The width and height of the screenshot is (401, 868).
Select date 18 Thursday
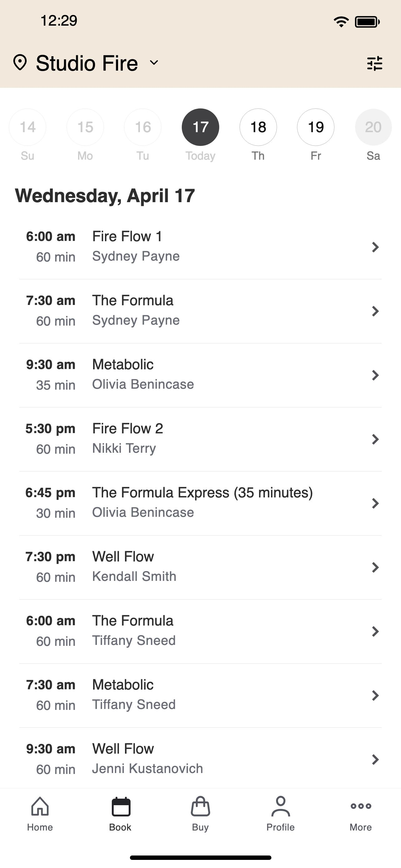coord(258,127)
